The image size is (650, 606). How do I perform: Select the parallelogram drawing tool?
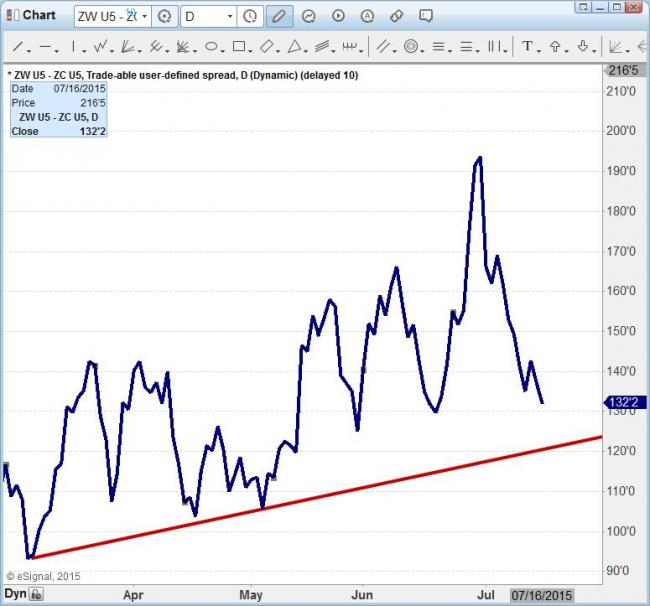pos(267,46)
